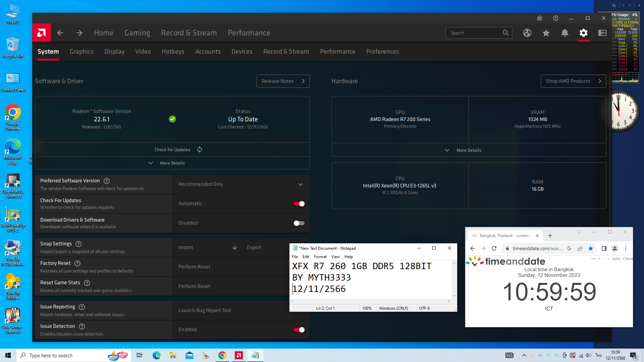This screenshot has height=362, width=644.
Task: Open settings gear icon in AMD Software
Action: point(584,33)
